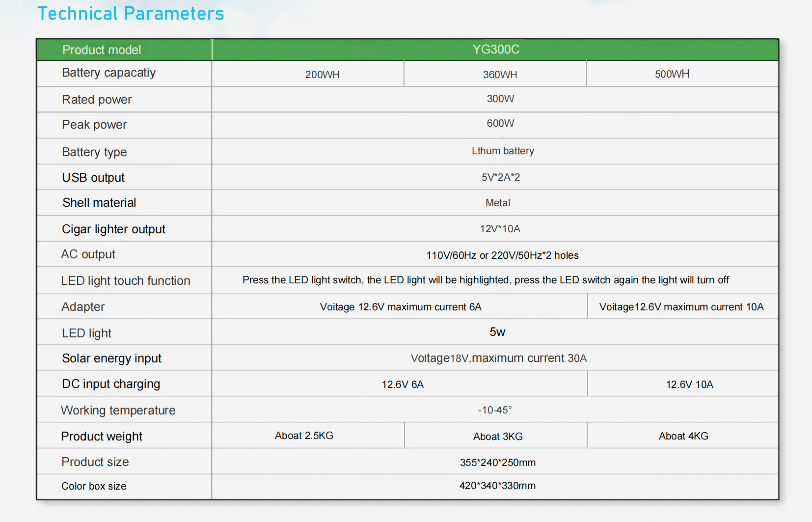The image size is (812, 522).
Task: Select the 5V*2A*2 USB output value
Action: point(500,177)
